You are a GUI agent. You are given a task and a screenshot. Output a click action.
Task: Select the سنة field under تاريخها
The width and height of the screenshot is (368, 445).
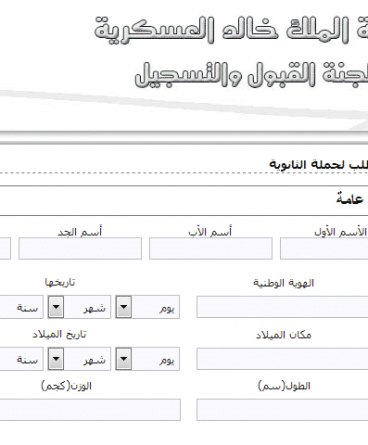coord(21,307)
